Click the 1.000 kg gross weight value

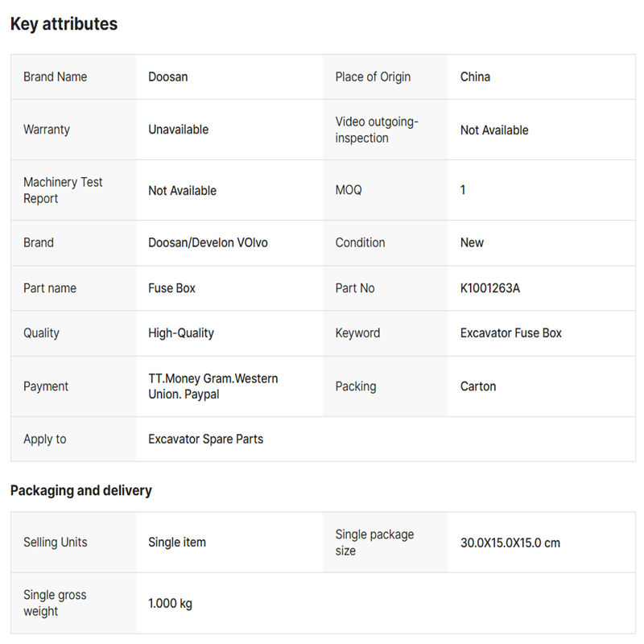170,604
